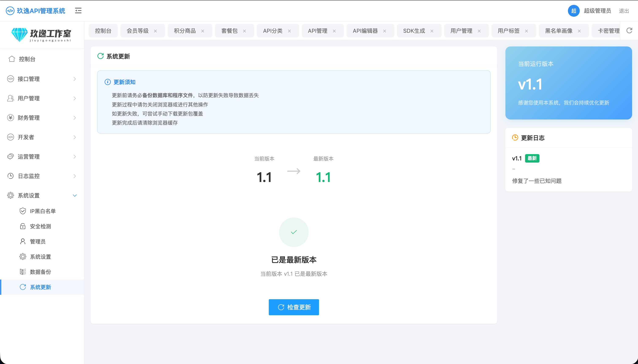
Task: Click the 检查更新 button
Action: point(294,307)
